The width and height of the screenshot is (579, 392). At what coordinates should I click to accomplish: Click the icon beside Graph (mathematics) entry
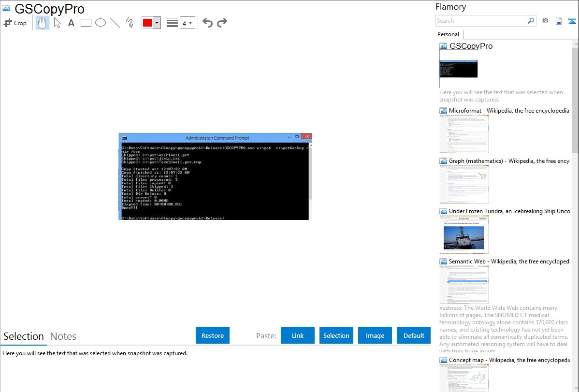pos(444,161)
